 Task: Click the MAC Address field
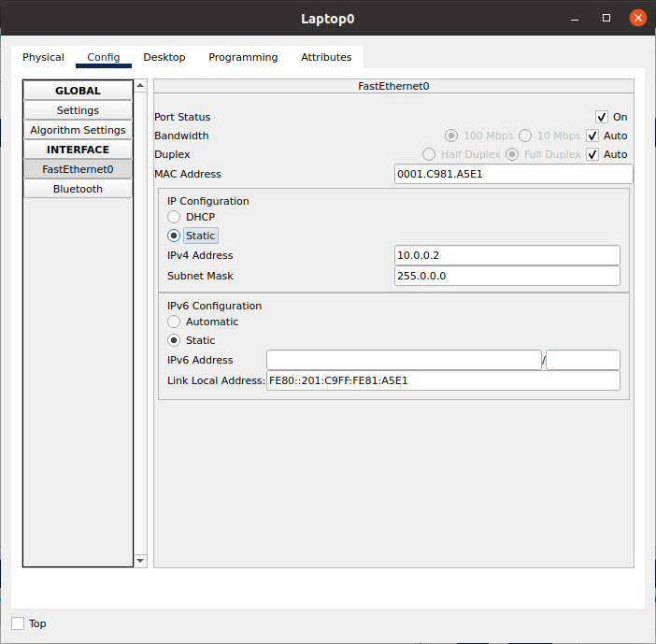(x=513, y=174)
